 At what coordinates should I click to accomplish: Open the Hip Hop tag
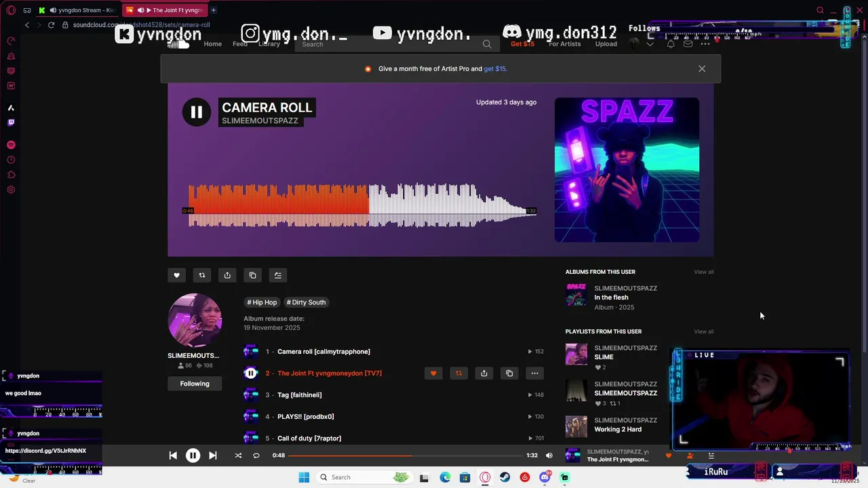pyautogui.click(x=262, y=302)
